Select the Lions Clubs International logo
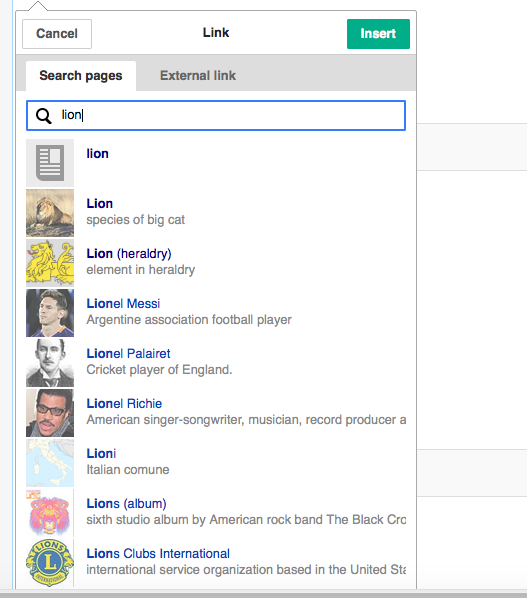The width and height of the screenshot is (527, 598). [x=50, y=563]
